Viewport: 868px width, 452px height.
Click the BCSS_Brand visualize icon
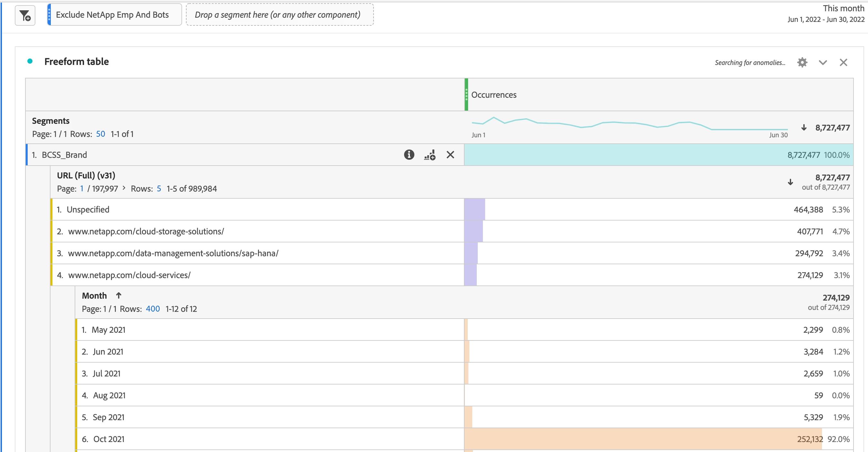click(x=429, y=155)
